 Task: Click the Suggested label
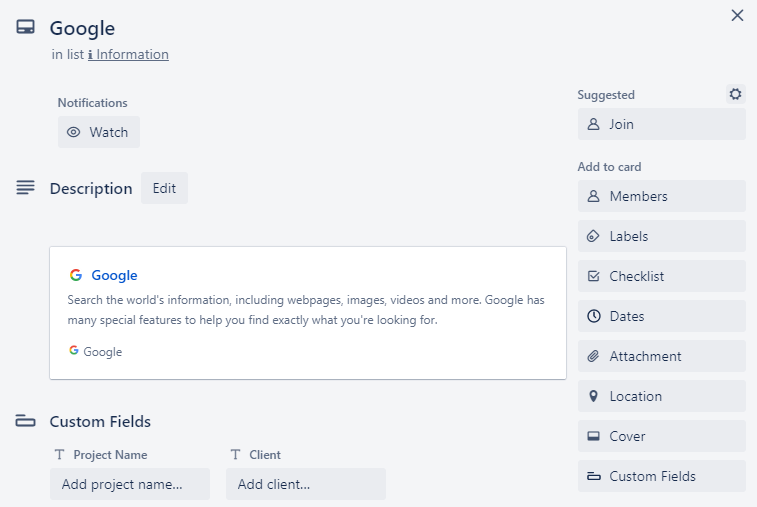click(x=606, y=95)
